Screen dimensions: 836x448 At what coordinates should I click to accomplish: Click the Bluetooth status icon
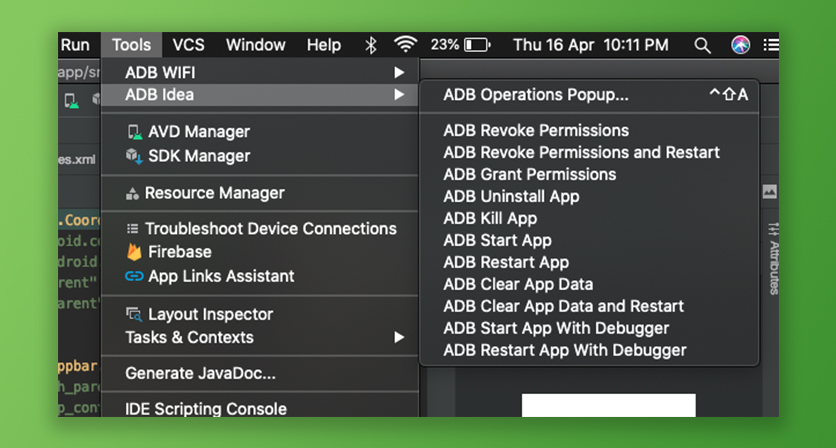click(x=371, y=45)
